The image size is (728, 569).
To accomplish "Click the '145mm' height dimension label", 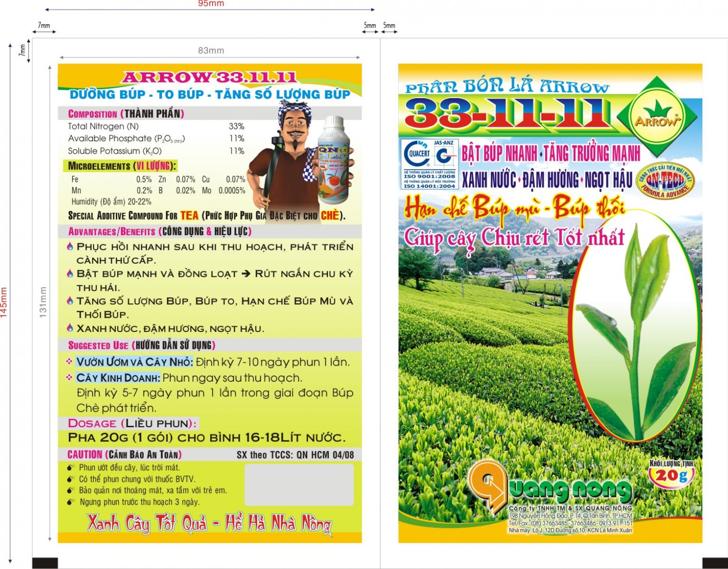I will click(4, 302).
